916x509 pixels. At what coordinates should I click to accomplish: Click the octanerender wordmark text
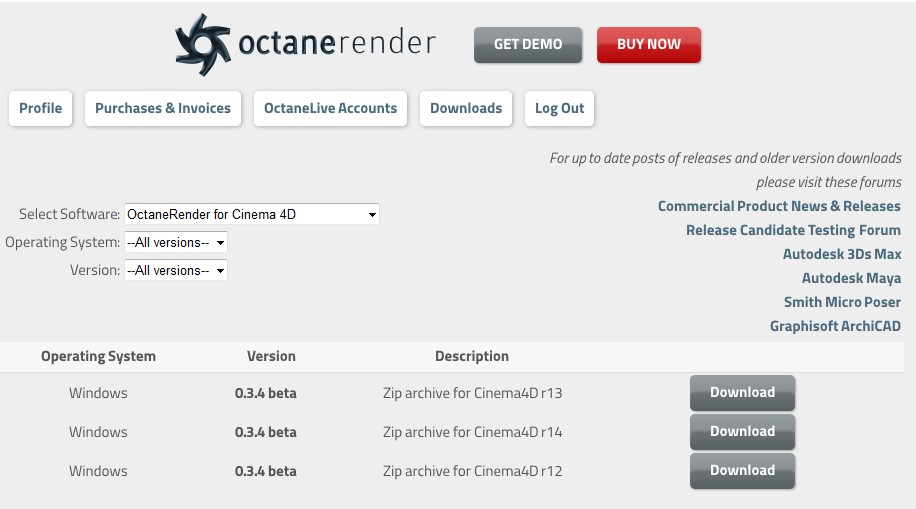337,43
